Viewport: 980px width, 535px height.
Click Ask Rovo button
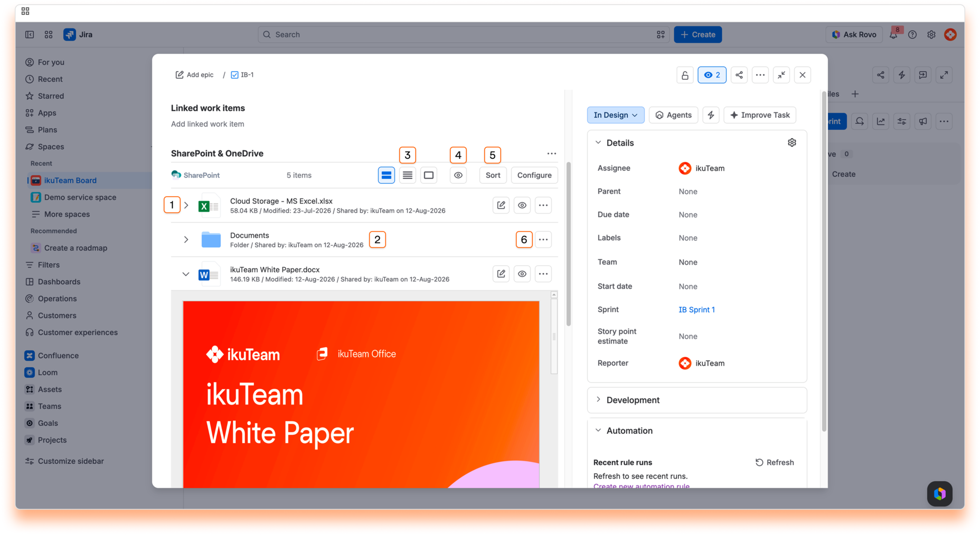click(854, 34)
